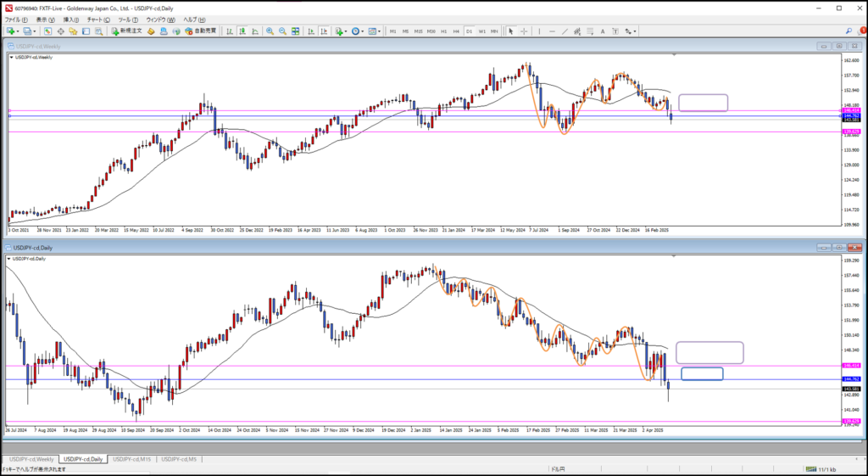Select the cursor arrow tool
The image size is (868, 476).
click(511, 31)
